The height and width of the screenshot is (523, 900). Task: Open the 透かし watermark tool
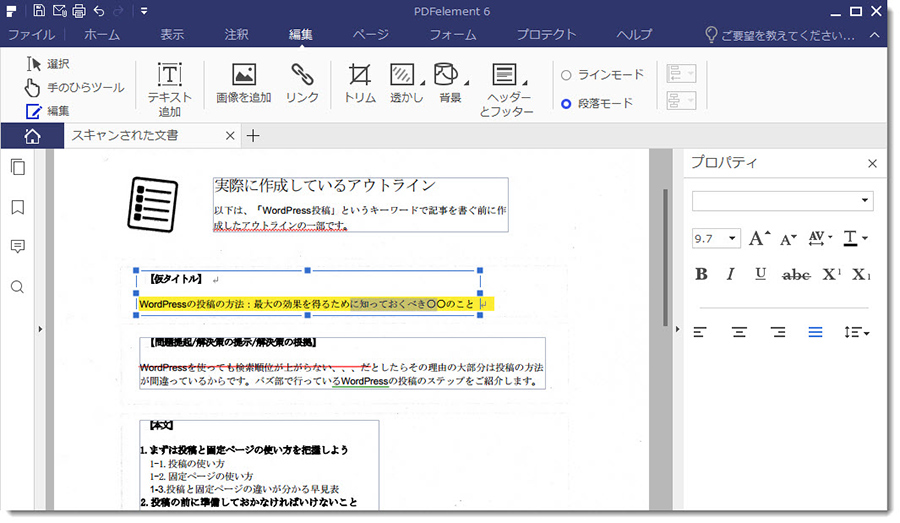406,84
